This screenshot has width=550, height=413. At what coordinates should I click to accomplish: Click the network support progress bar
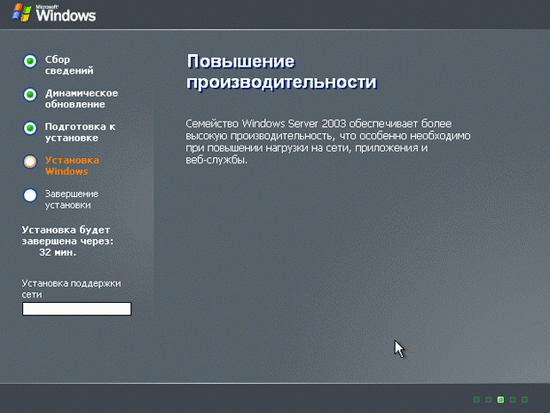[77, 309]
